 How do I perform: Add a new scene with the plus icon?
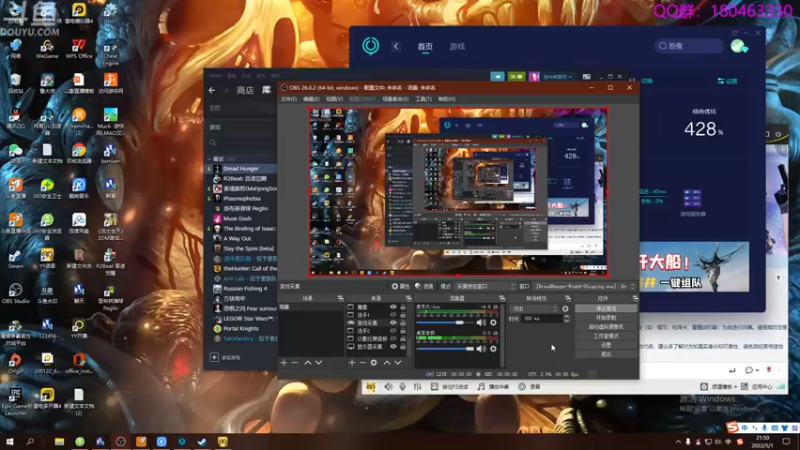[x=284, y=362]
